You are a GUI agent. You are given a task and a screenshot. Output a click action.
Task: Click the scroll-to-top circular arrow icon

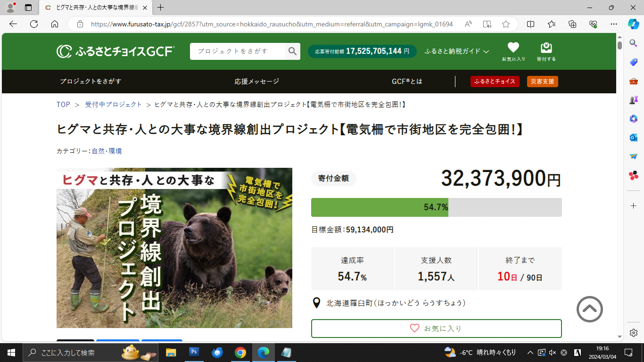pos(589,309)
